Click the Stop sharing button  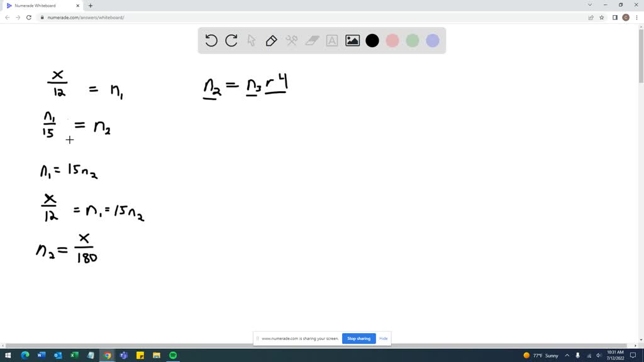click(x=358, y=339)
